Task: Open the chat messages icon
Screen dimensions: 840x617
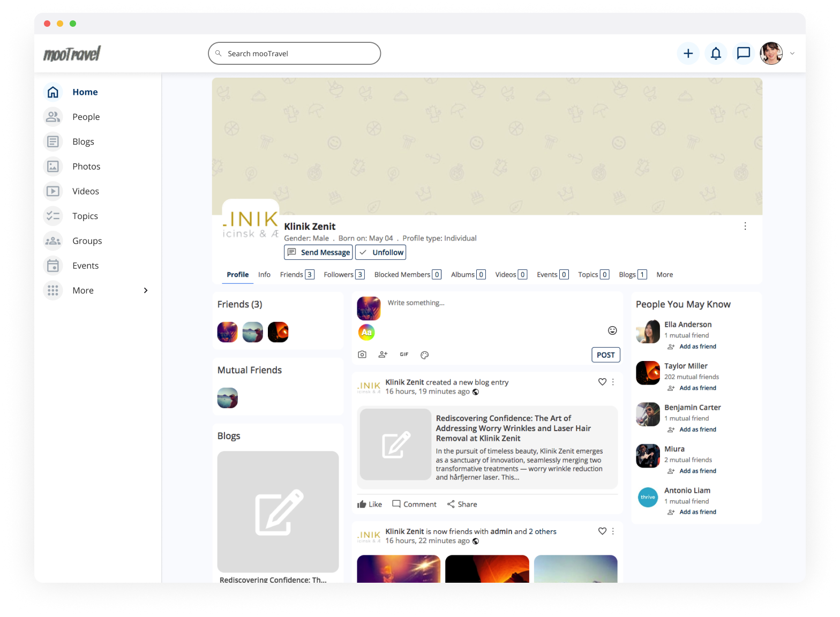Action: 744,54
